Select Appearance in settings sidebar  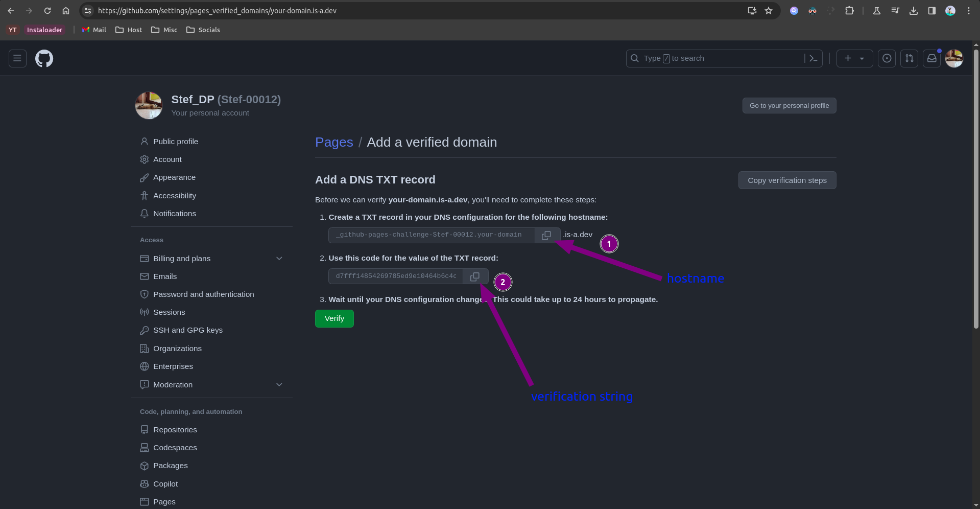point(174,177)
